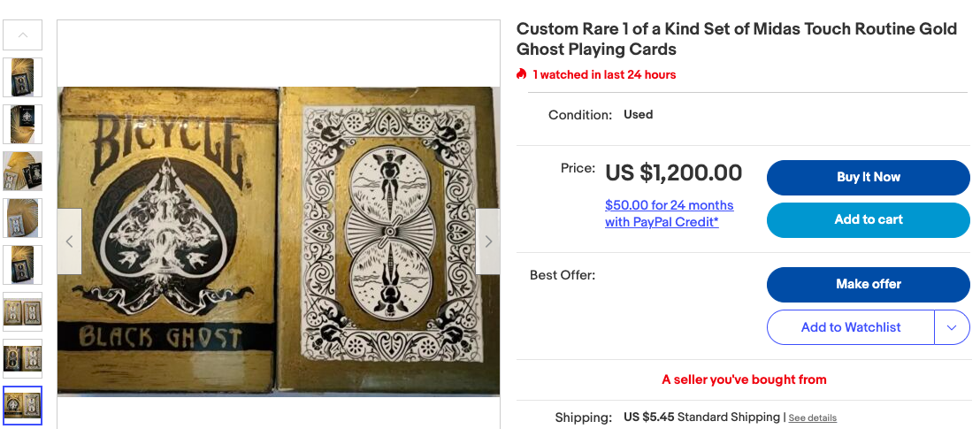Viewport: 980px width, 429px height.
Task: Select the fifth thumbnail in the gallery strip
Action: coord(23,264)
